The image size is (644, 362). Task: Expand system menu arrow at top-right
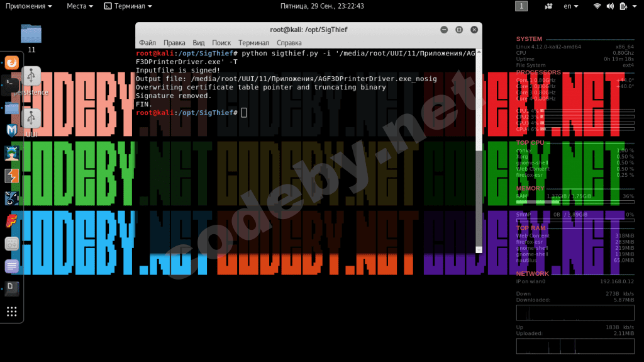point(635,6)
